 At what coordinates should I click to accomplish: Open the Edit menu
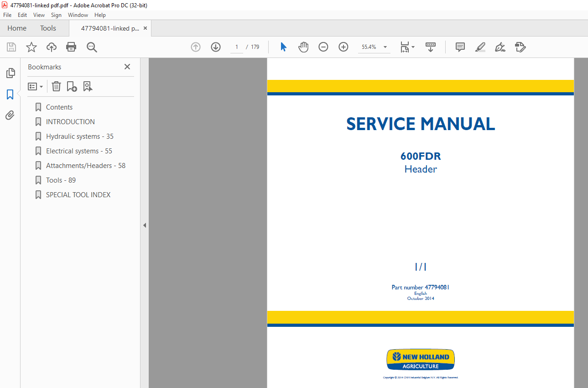pos(22,15)
